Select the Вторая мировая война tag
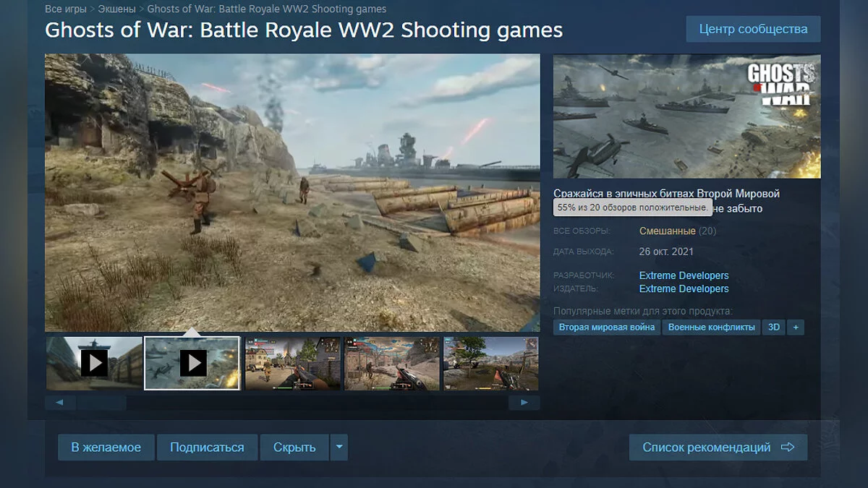The height and width of the screenshot is (488, 868). pyautogui.click(x=607, y=328)
